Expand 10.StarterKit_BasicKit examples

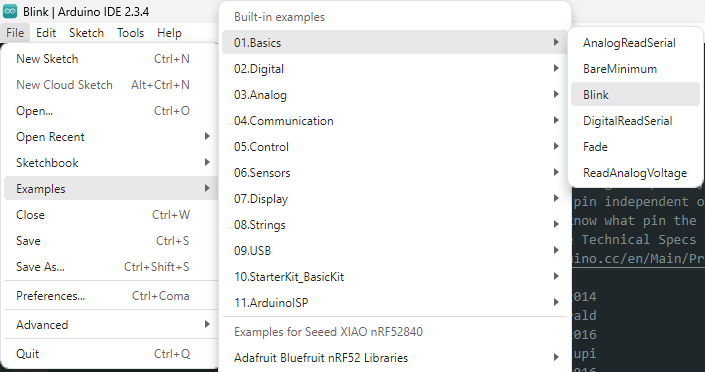tap(394, 277)
